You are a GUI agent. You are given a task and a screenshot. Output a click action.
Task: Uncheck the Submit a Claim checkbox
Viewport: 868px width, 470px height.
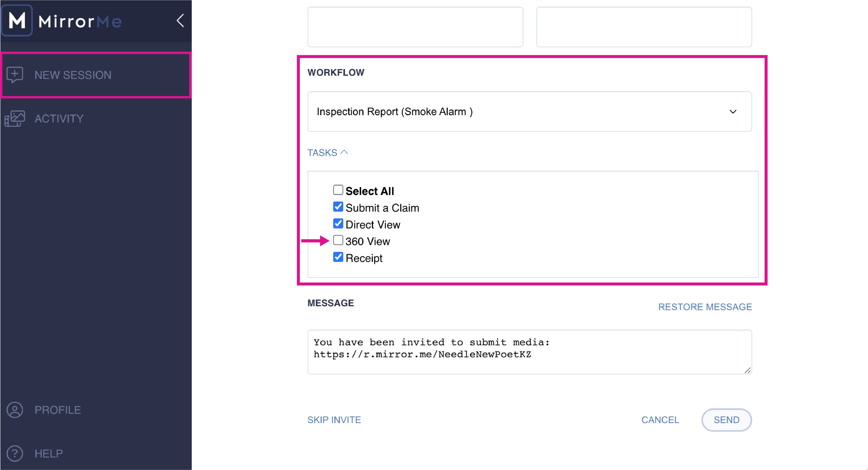[338, 207]
